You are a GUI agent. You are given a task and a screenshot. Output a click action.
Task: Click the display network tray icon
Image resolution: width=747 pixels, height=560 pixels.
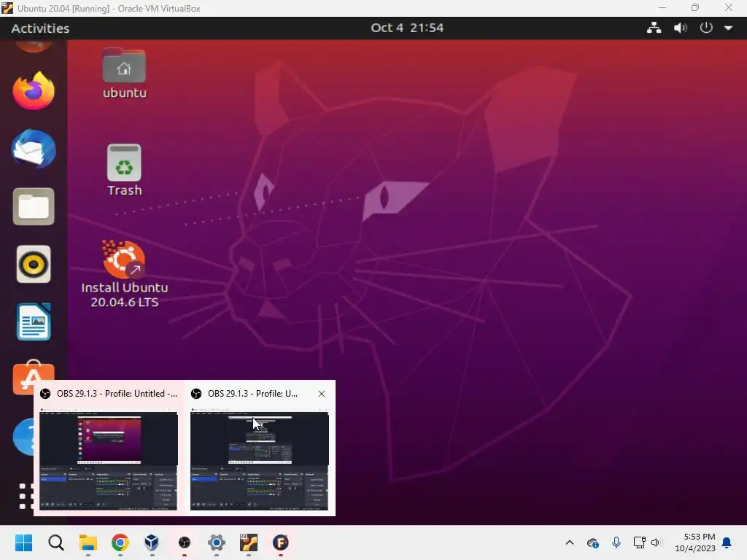pos(639,542)
